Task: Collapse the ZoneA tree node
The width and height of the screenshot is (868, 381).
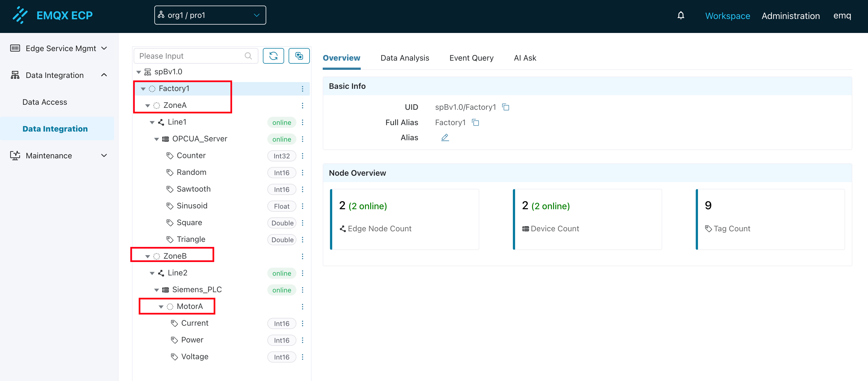Action: pyautogui.click(x=148, y=106)
